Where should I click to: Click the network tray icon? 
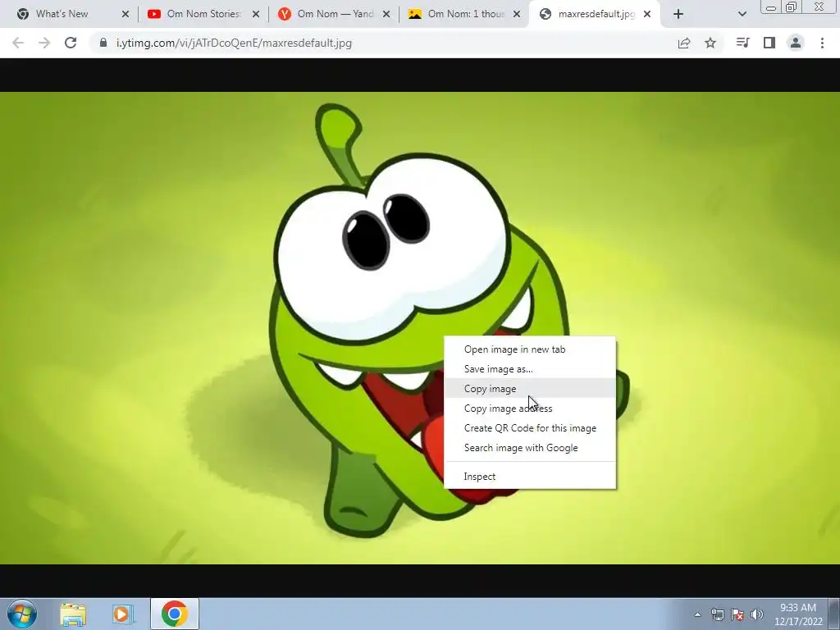click(717, 614)
